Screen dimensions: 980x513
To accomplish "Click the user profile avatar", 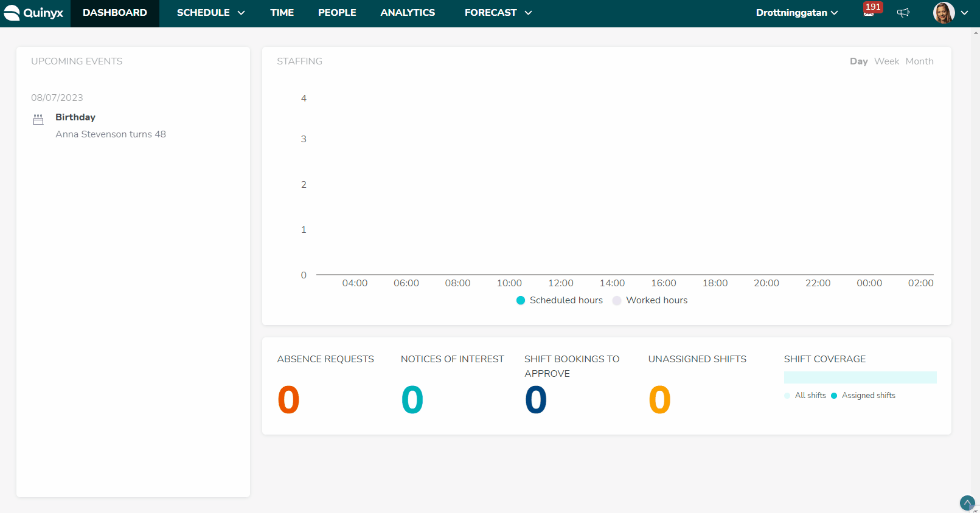I will [944, 13].
